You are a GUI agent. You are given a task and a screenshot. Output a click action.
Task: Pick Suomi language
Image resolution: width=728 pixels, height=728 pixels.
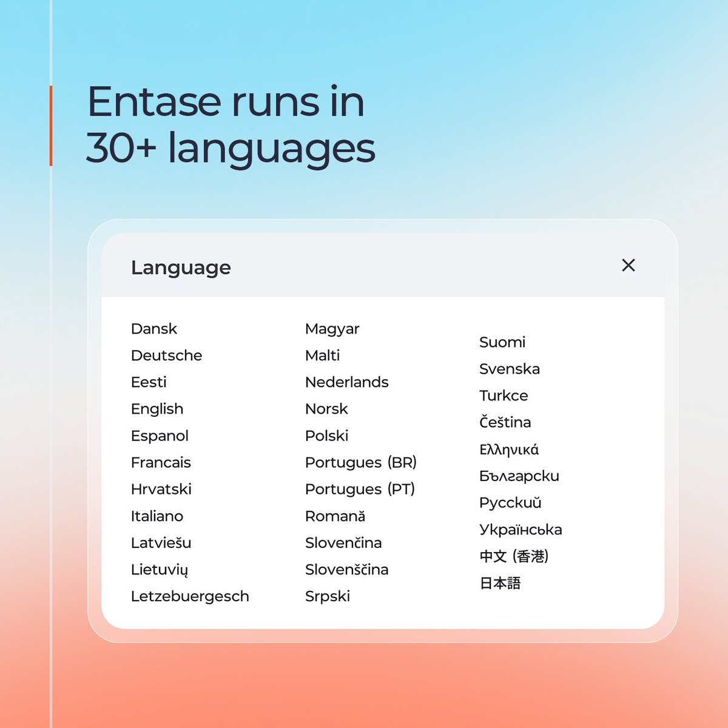(502, 342)
